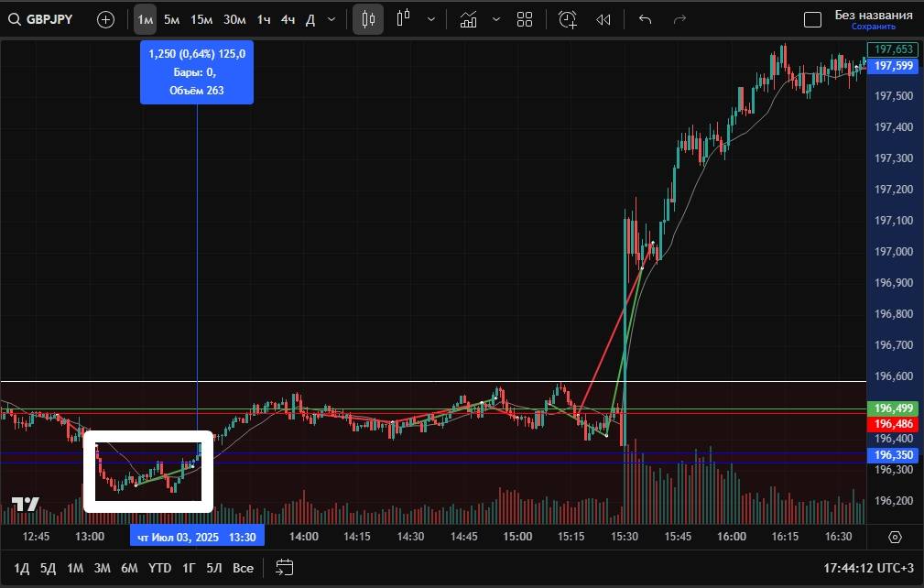924x588 pixels.
Task: Select the 5Л date range
Action: [214, 568]
